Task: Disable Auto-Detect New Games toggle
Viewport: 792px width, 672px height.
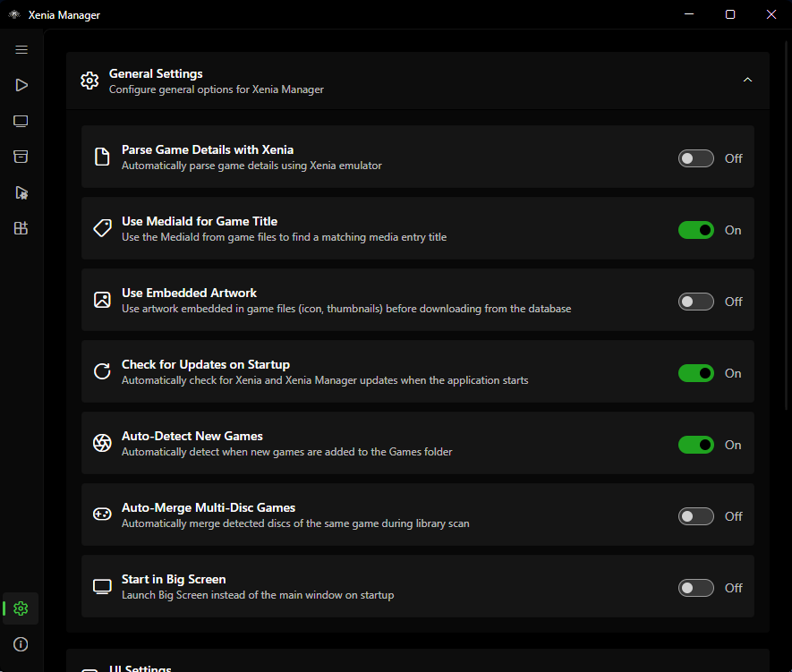Action: 695,445
